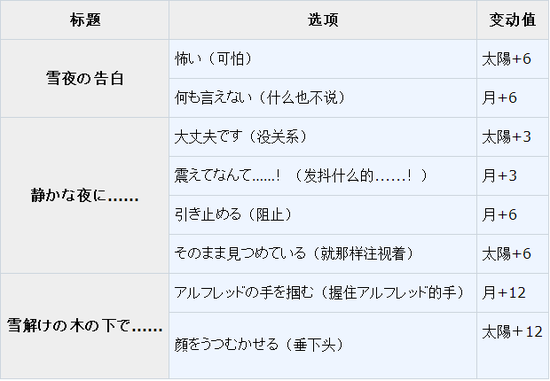
Task: Click the 标题 column header
Action: pos(85,20)
